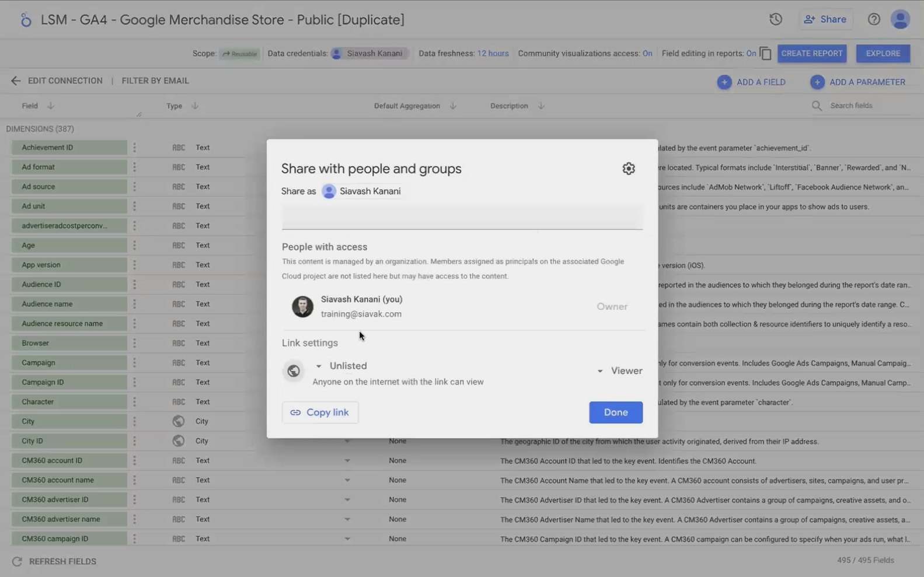Viewport: 924px width, 577px height.
Task: Open the account avatar in header
Action: click(x=900, y=19)
